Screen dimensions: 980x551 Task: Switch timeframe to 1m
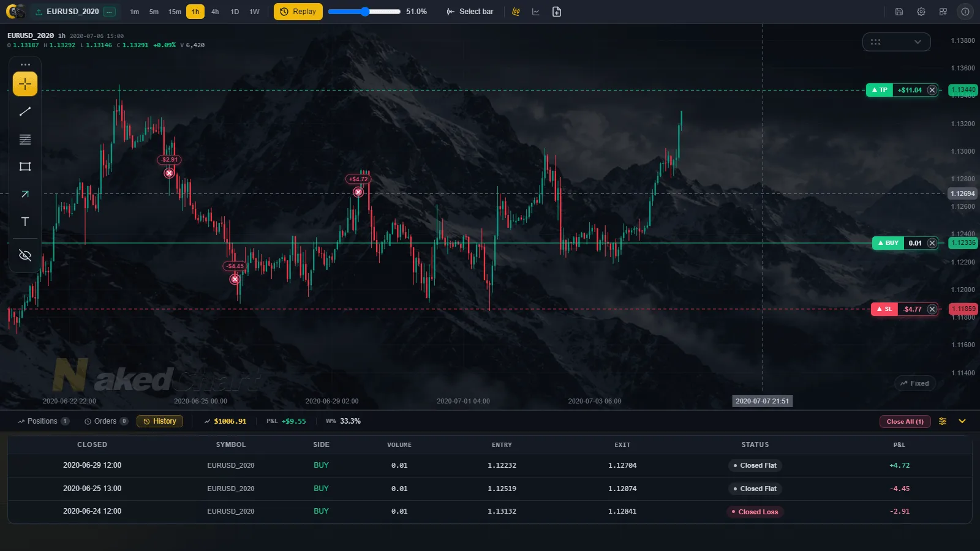coord(135,12)
